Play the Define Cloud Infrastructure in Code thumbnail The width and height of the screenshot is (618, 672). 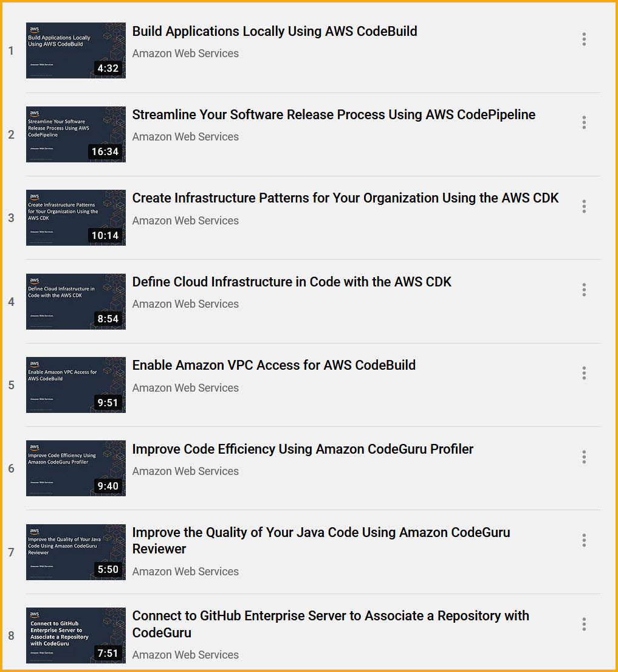click(x=76, y=301)
